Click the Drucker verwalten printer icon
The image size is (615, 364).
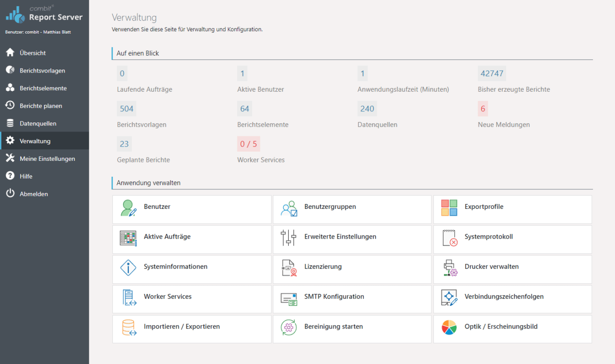pos(449,267)
